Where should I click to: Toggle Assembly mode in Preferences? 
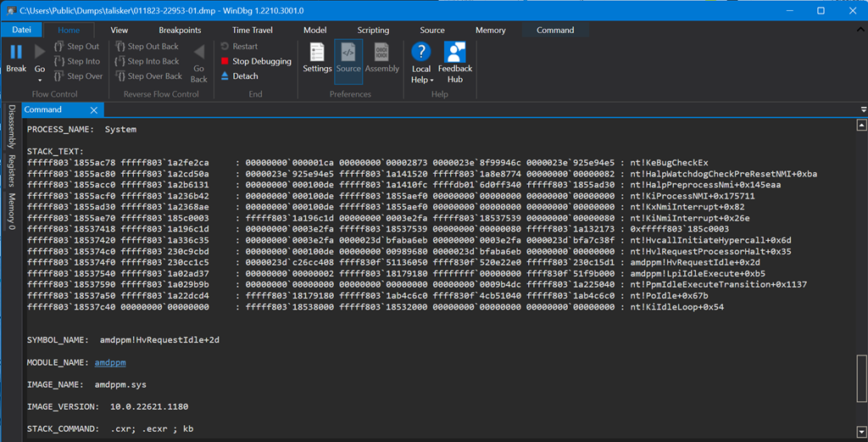[x=381, y=53]
